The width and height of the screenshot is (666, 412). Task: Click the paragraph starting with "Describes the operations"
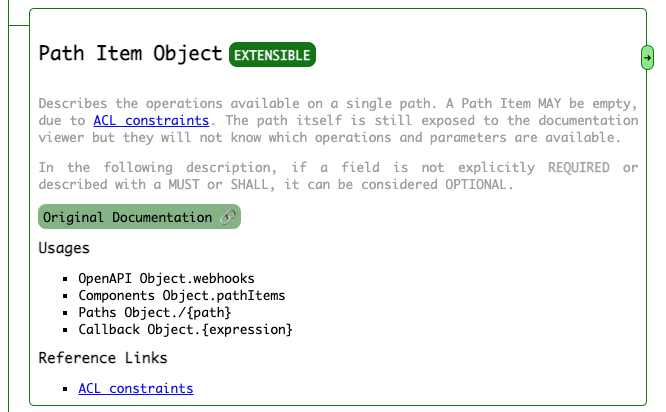pos(338,120)
